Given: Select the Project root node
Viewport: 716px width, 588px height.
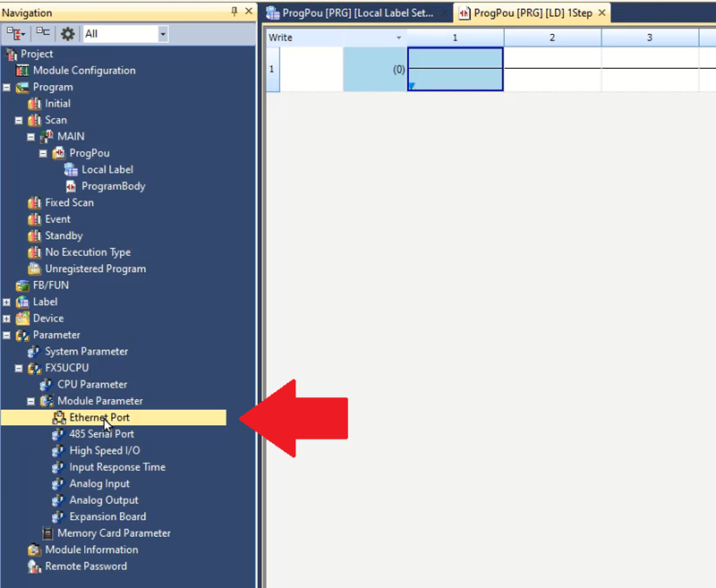Looking at the screenshot, I should click(x=37, y=54).
